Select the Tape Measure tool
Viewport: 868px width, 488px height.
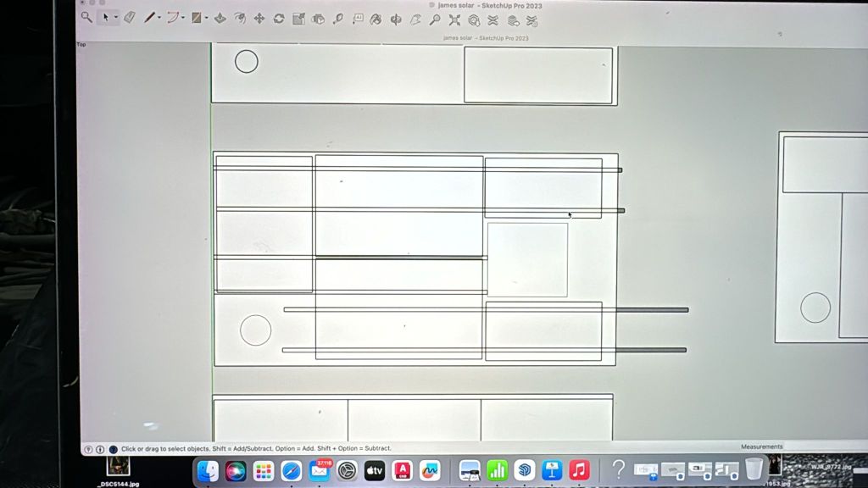(x=338, y=19)
